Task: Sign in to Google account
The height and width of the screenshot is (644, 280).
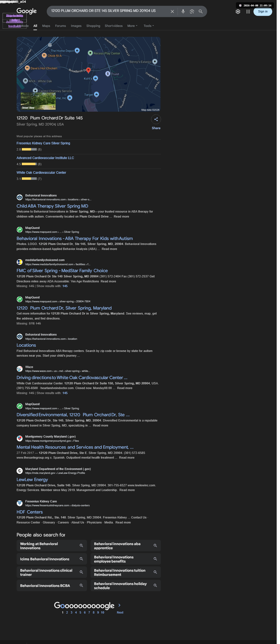Action: [x=263, y=12]
